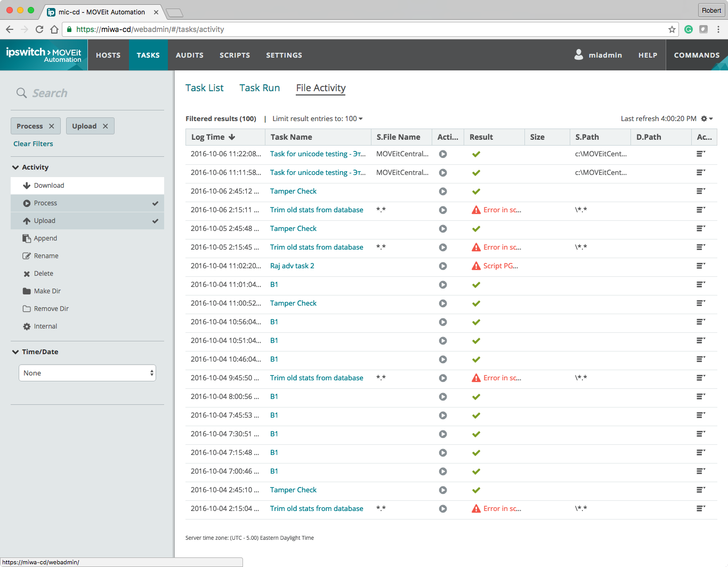Screen dimensions: 728x567
Task: Deselect the Upload activity filter
Action: (87, 221)
